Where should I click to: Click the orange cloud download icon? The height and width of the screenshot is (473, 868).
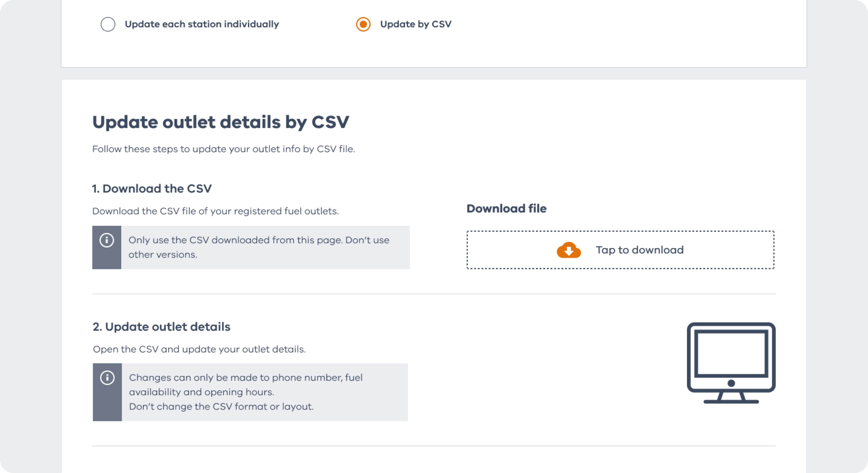(x=568, y=250)
